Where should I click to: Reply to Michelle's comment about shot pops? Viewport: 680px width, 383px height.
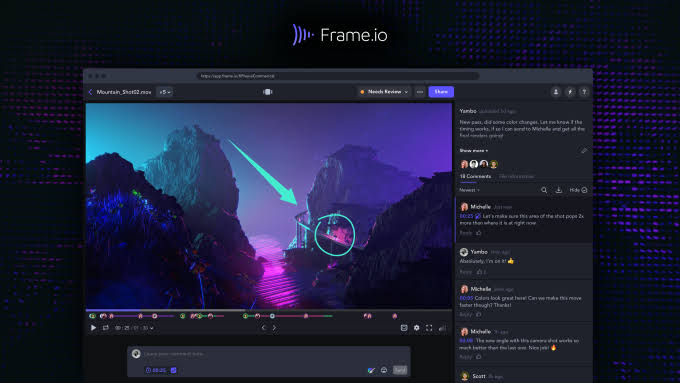pos(465,233)
